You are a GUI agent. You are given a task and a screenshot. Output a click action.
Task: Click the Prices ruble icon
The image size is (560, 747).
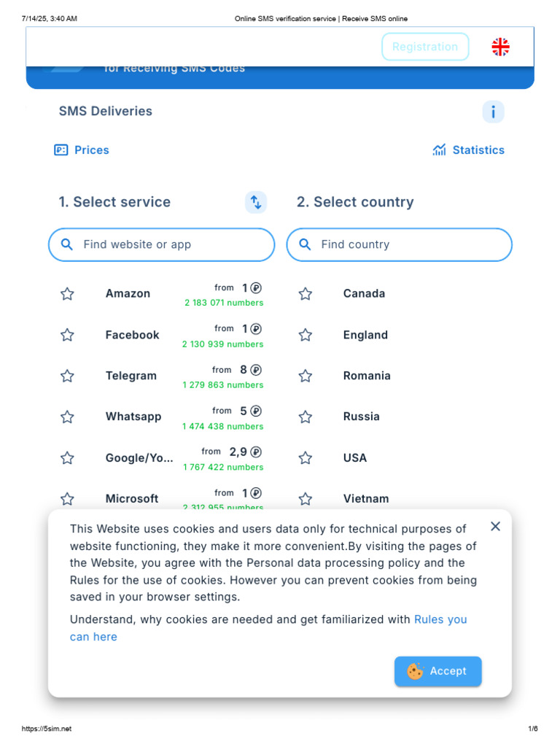[x=61, y=150]
